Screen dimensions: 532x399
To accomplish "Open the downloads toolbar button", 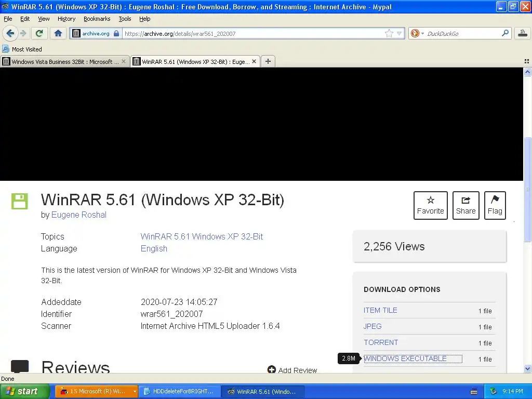I will click(523, 33).
